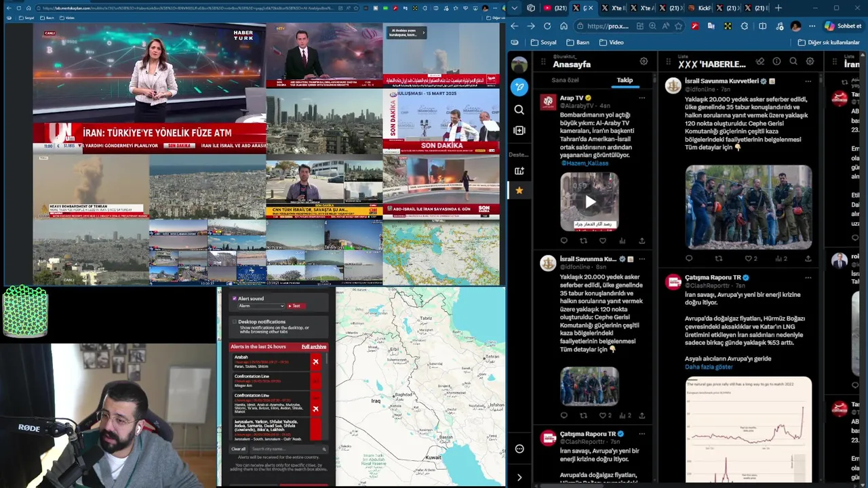
Task: Open the natural gas price chart image
Action: (x=748, y=430)
